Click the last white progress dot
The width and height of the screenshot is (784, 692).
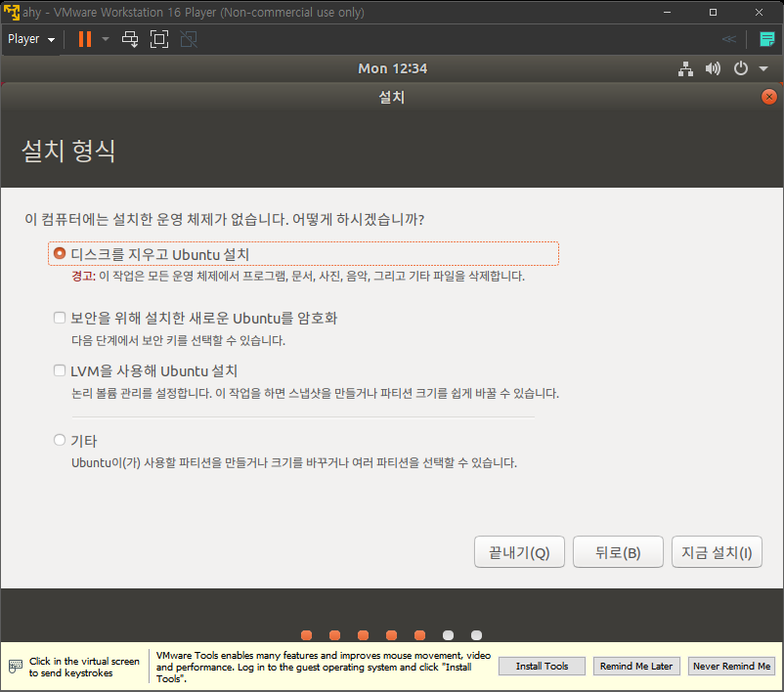(x=476, y=635)
